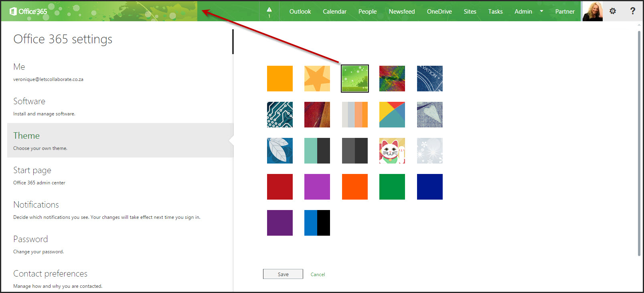Pick the blue and black theme
Screen dimensions: 644x293
(317, 223)
